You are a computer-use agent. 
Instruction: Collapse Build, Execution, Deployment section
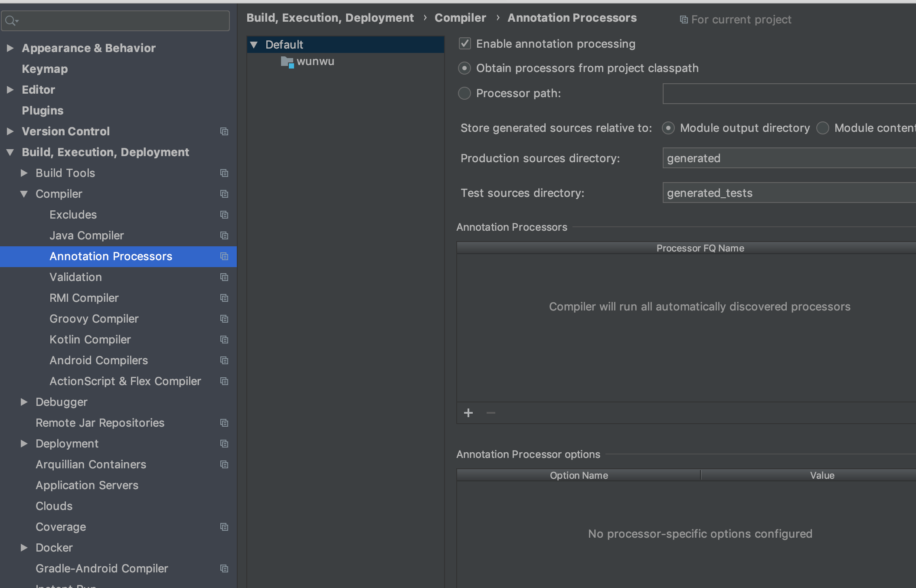click(x=10, y=152)
